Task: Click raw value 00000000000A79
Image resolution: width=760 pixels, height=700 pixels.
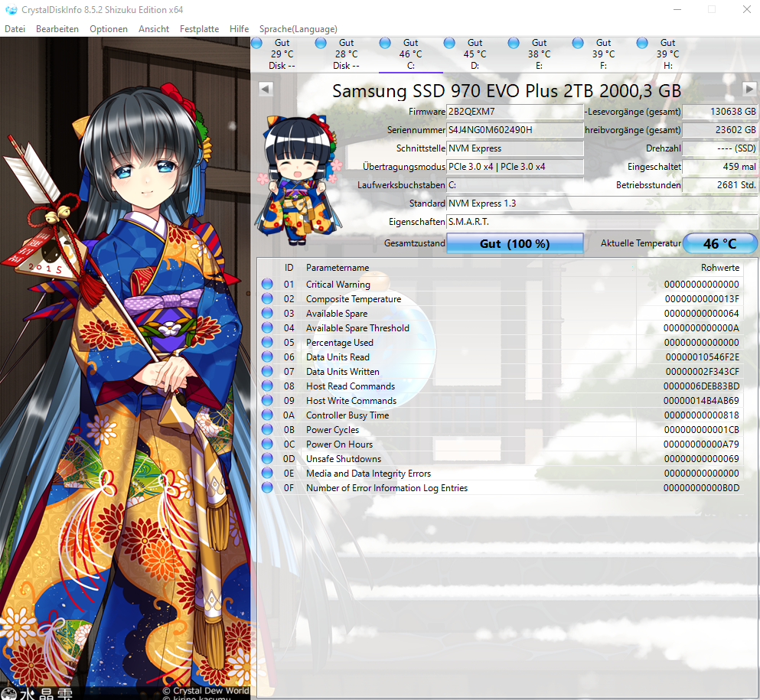Action: 701,444
